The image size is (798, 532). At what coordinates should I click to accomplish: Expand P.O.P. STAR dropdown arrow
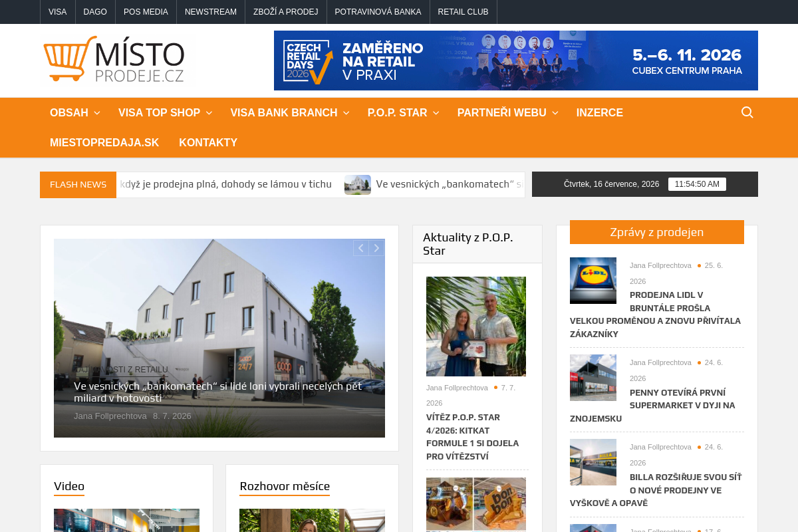pyautogui.click(x=436, y=113)
